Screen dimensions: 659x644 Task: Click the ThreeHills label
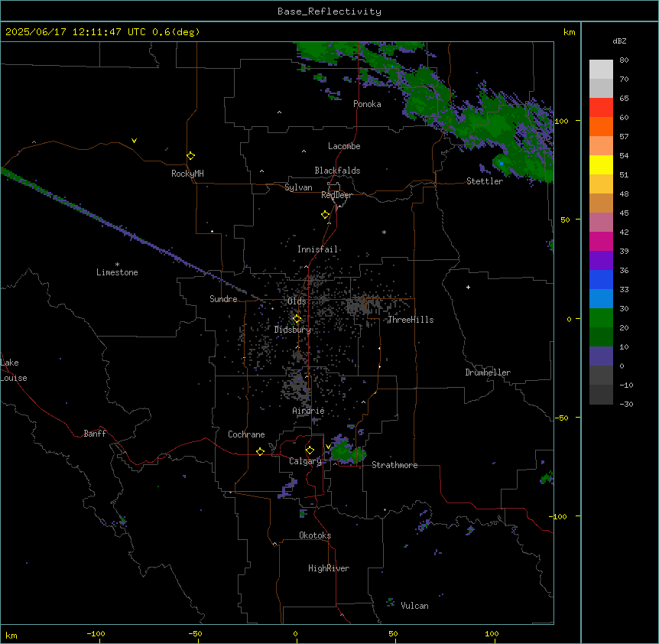[411, 320]
